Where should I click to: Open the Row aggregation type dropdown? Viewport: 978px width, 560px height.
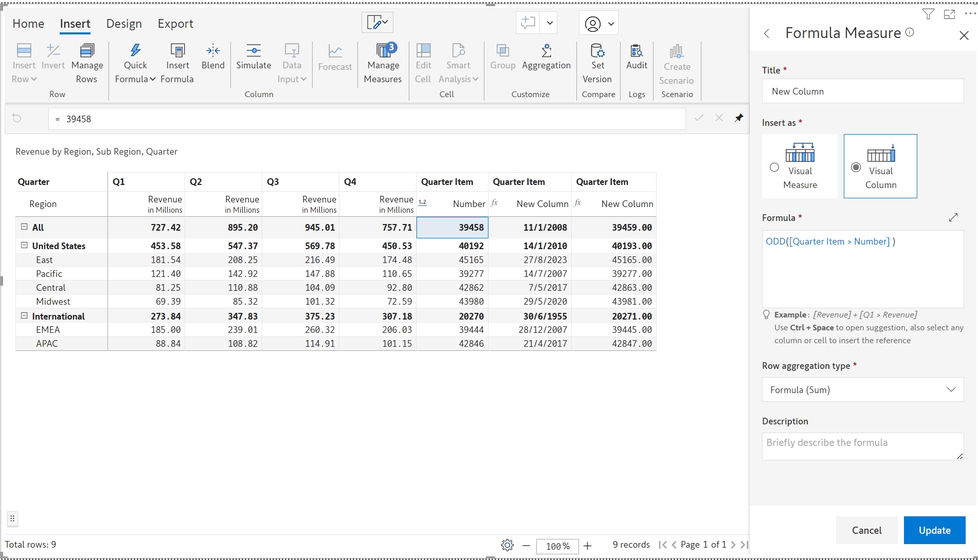point(862,390)
